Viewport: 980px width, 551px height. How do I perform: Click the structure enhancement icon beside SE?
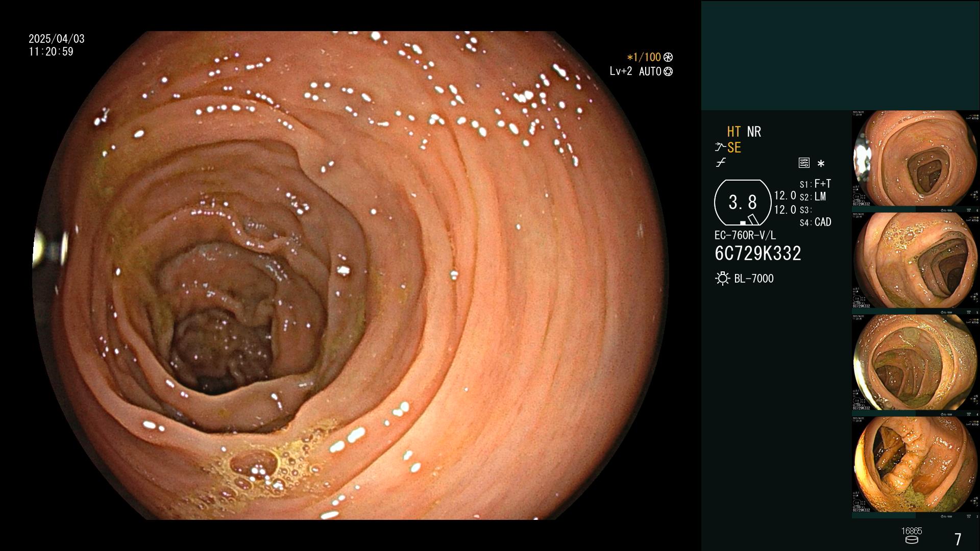coord(720,147)
